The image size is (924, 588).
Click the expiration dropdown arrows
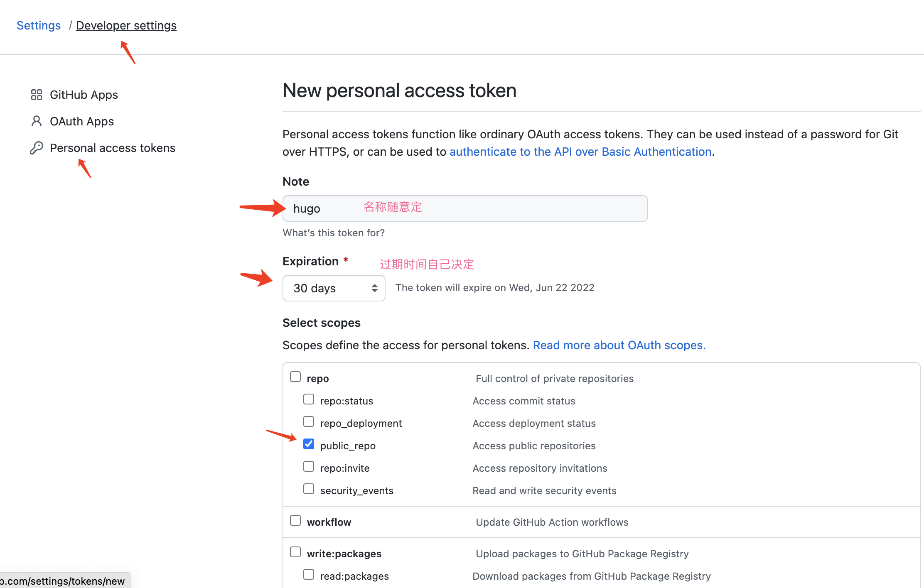pos(374,288)
